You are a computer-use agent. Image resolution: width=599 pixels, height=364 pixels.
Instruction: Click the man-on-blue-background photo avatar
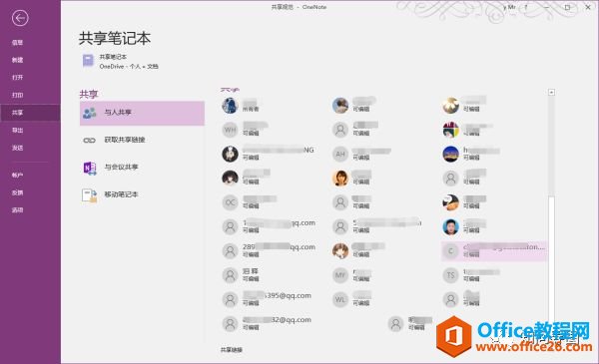click(x=451, y=227)
